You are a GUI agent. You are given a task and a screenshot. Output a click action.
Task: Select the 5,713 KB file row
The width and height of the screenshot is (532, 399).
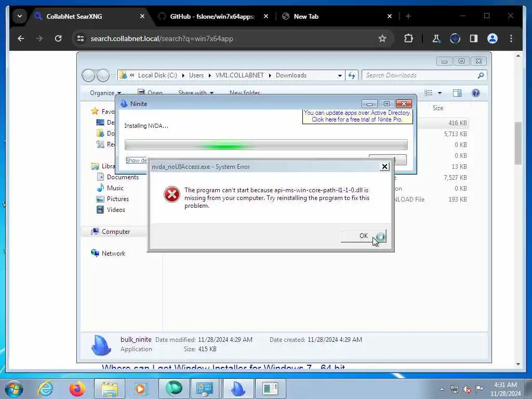(x=456, y=134)
